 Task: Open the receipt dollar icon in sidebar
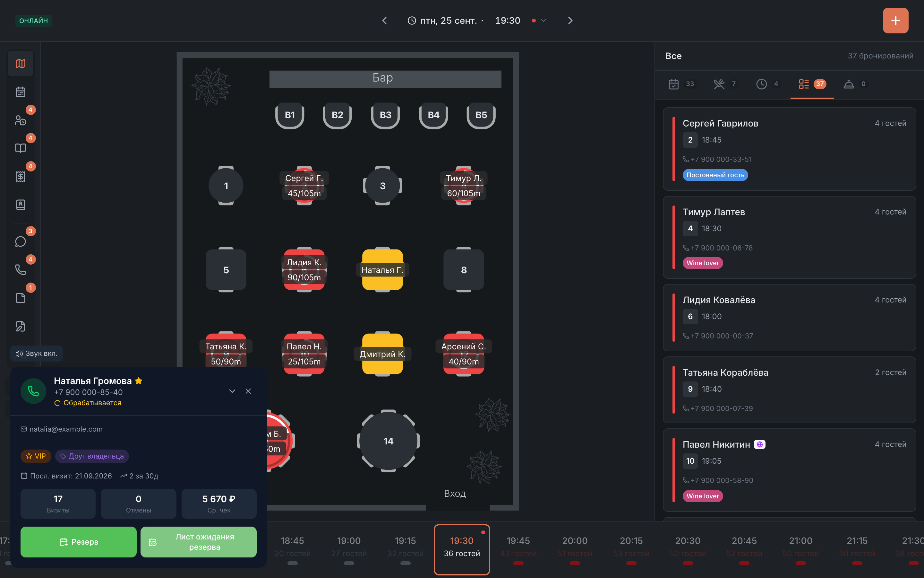(x=21, y=177)
